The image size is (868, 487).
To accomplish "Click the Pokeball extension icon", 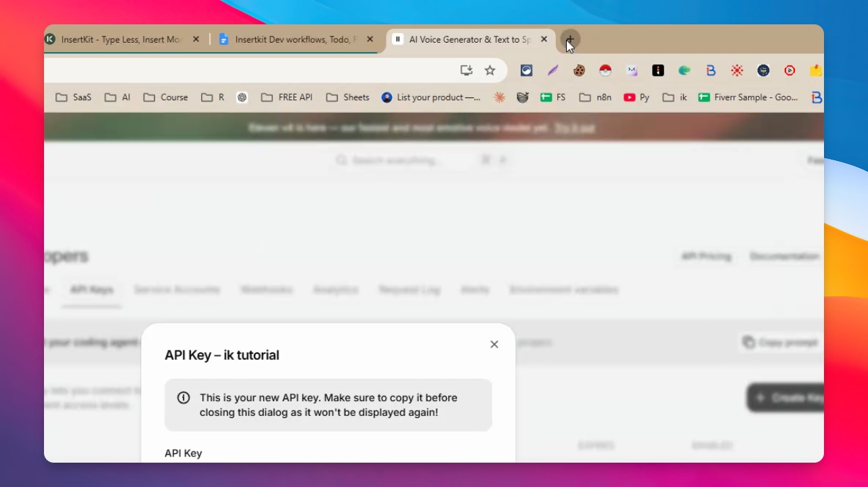I will [x=605, y=70].
